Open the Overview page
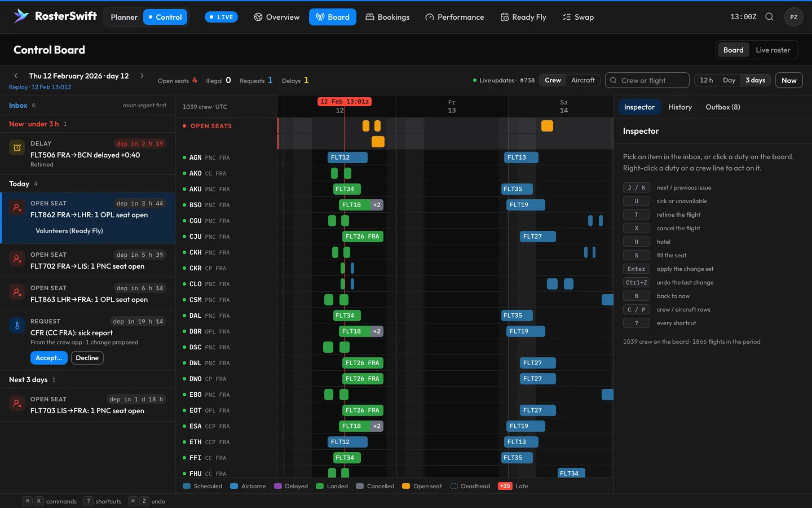 277,17
